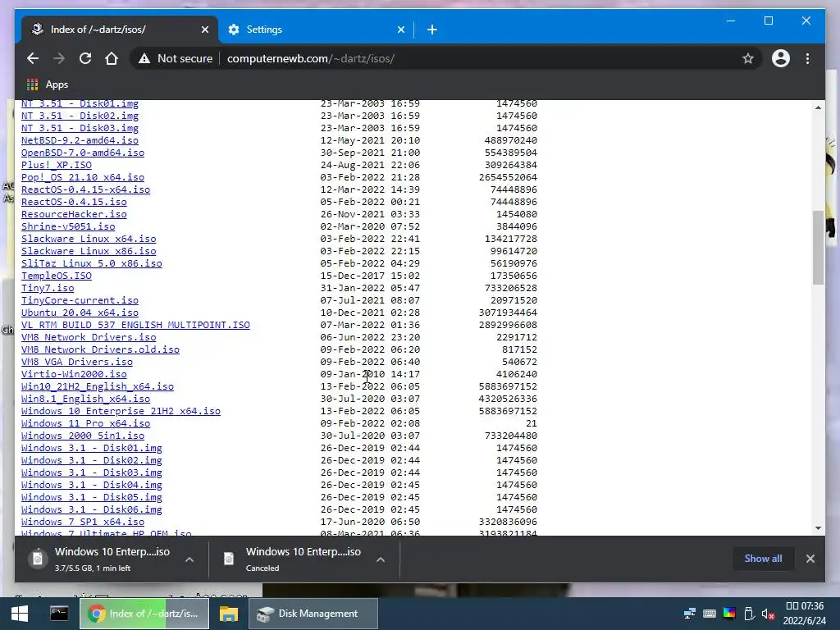Viewport: 840px width, 630px height.
Task: Select the Index of /~dartz/isos/ tab
Action: [x=120, y=30]
